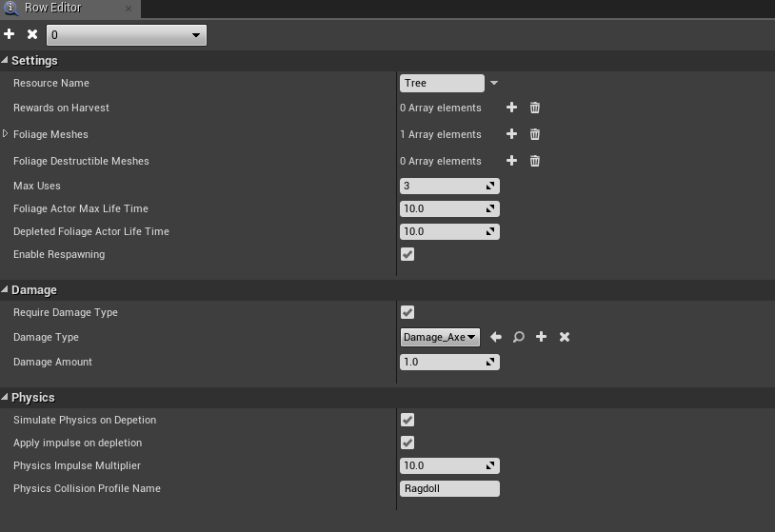Toggle Apply impulse on depletion checkbox
Viewport: 775px width, 532px height.
point(407,443)
